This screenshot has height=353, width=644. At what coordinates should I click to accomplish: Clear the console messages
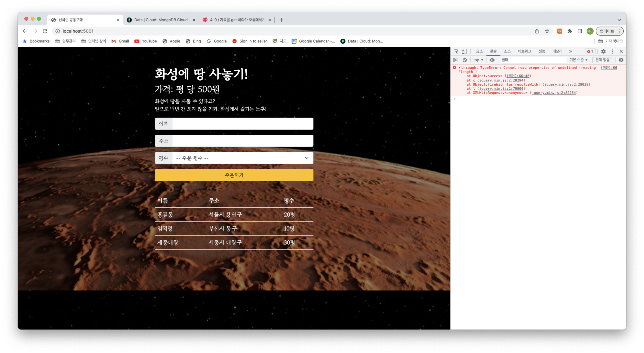pos(465,60)
